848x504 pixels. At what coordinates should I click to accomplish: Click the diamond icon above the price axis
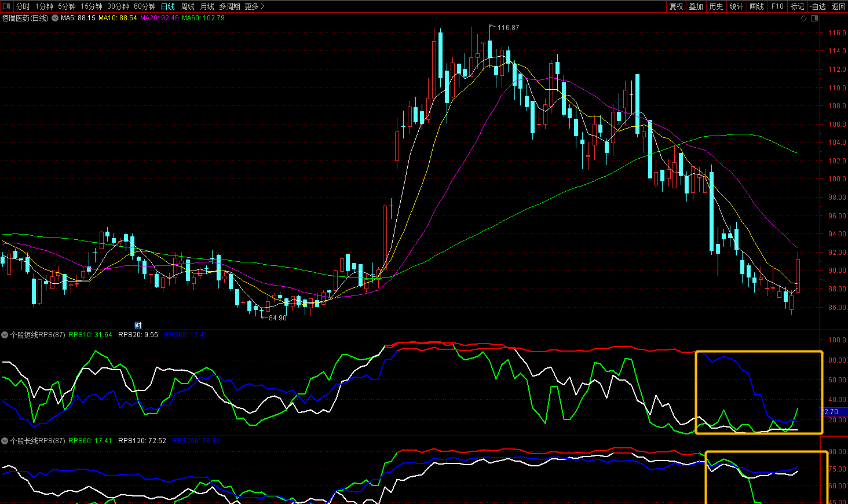pyautogui.click(x=803, y=19)
